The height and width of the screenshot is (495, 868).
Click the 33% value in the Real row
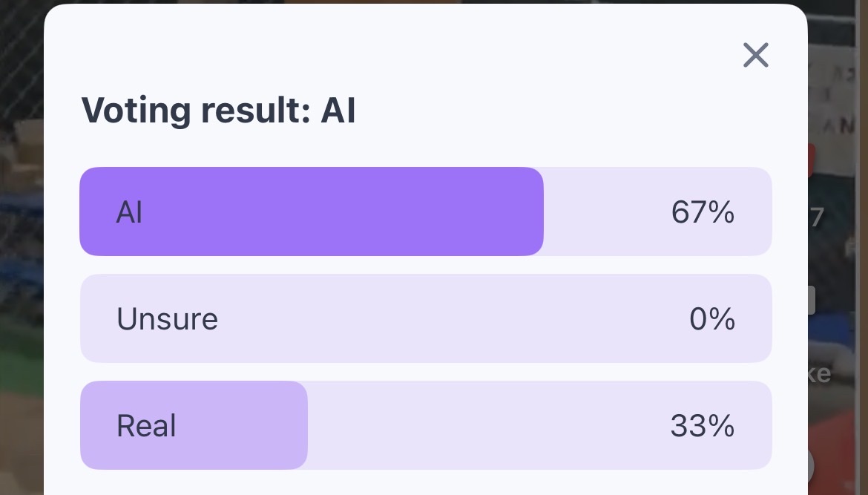click(x=702, y=426)
